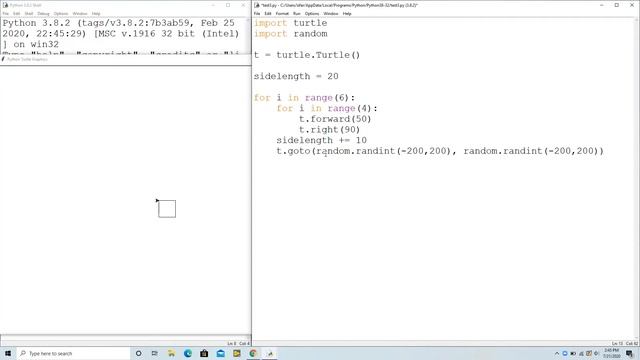Open Options menu in Python Shell window
Screen dimensions: 640x360
pos(61,13)
